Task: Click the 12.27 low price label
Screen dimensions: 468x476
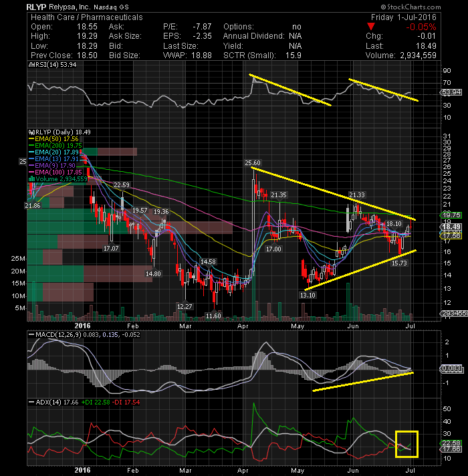Action: [185, 307]
